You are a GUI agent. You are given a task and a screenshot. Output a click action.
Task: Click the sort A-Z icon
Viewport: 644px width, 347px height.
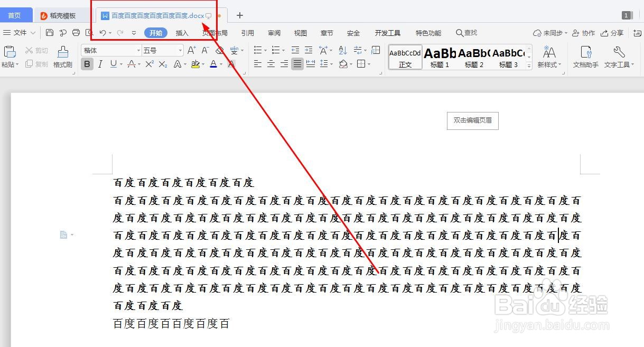[343, 50]
